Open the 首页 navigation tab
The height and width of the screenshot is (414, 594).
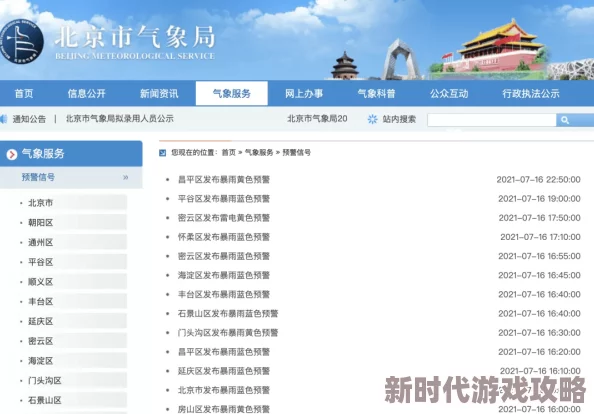pos(24,94)
